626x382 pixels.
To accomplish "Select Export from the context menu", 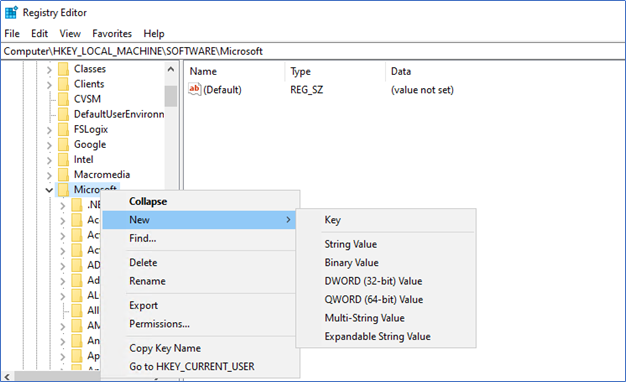I will 143,305.
